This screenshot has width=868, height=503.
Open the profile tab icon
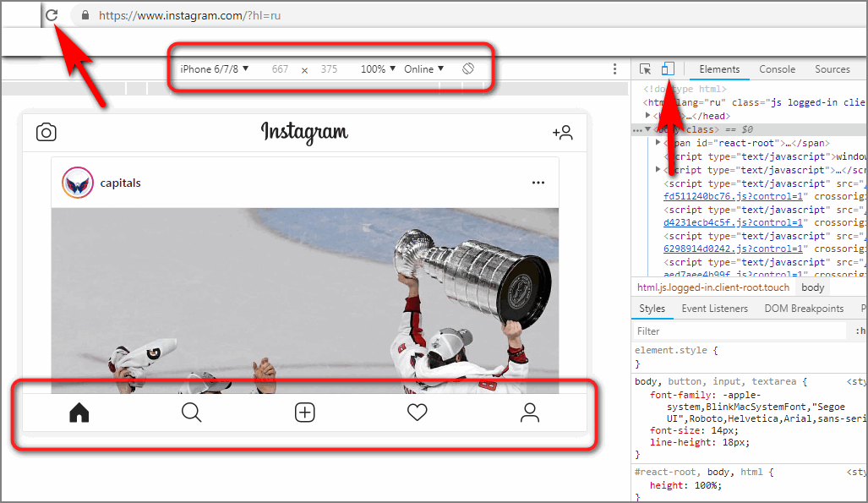(x=530, y=413)
